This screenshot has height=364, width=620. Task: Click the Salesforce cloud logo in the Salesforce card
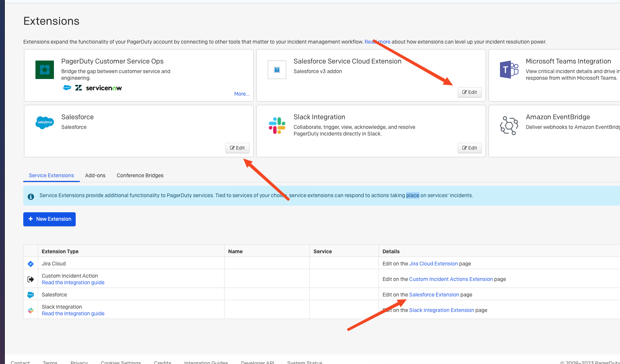[45, 122]
